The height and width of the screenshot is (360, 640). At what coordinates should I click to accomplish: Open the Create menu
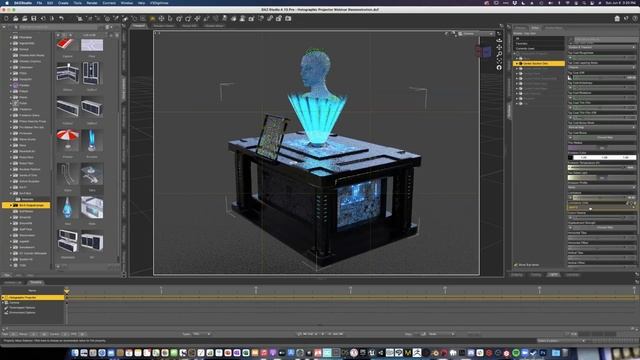63,3
